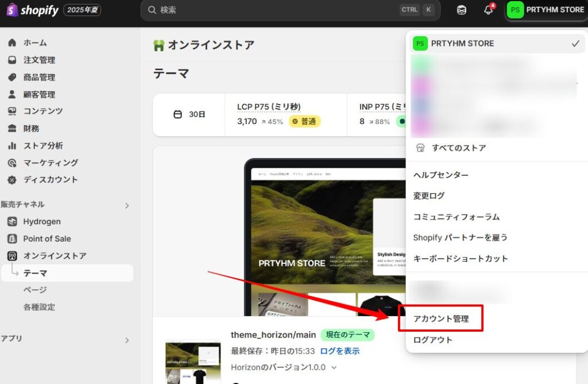588x384 pixels.
Task: Go to ホーム
Action: (x=35, y=43)
